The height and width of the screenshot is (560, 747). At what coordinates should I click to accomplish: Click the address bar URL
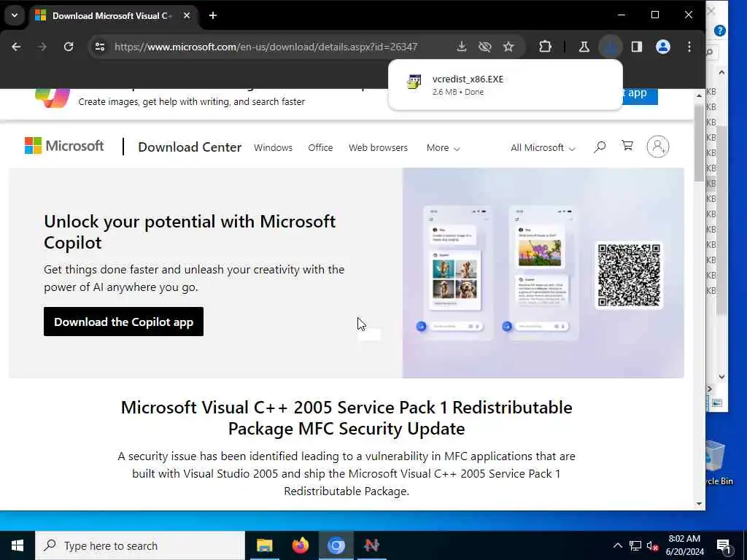click(266, 47)
